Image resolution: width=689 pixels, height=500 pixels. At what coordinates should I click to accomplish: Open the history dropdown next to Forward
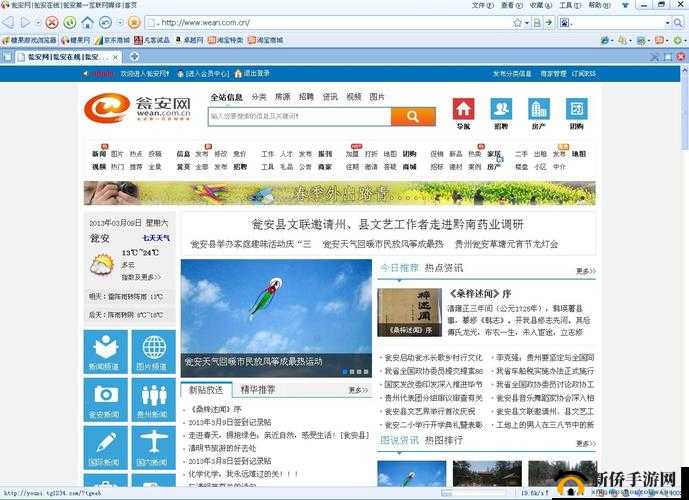point(38,22)
